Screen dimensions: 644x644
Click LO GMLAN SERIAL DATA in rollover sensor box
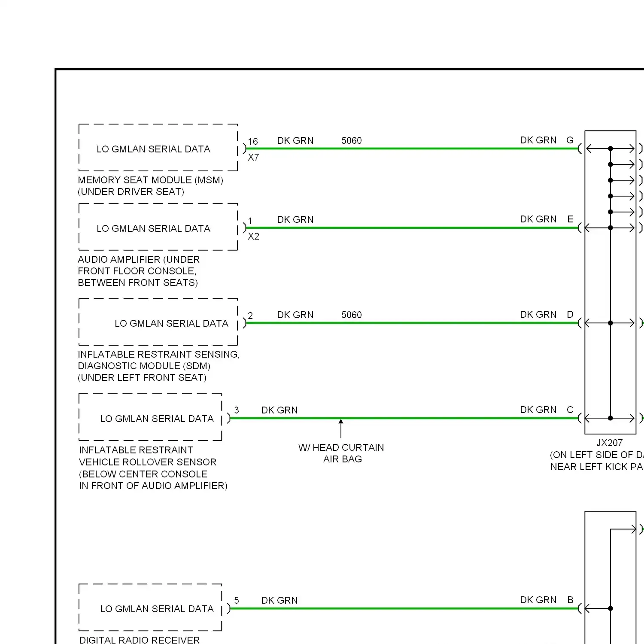click(x=157, y=419)
